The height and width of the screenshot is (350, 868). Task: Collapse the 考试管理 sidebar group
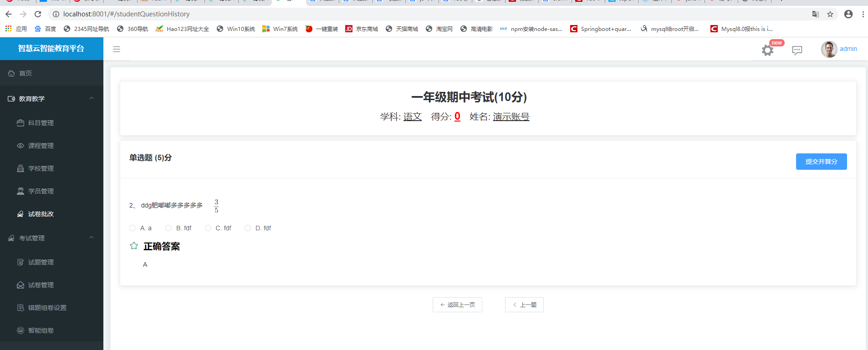click(x=51, y=238)
